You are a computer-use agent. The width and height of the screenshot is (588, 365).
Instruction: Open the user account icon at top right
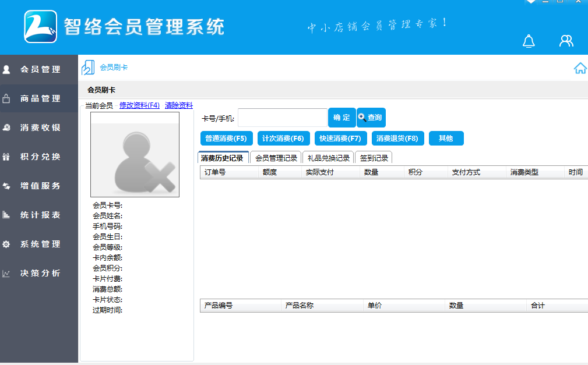click(565, 41)
